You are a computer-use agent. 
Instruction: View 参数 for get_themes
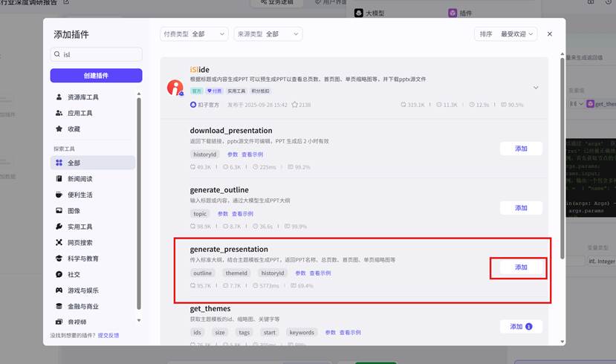point(331,333)
